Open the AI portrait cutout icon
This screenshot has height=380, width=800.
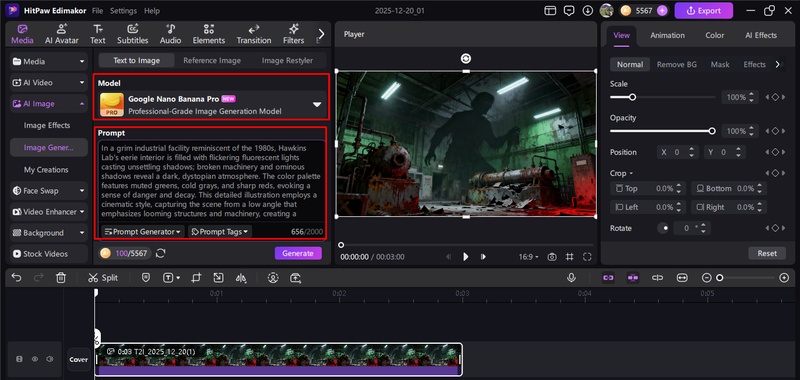pyautogui.click(x=273, y=277)
